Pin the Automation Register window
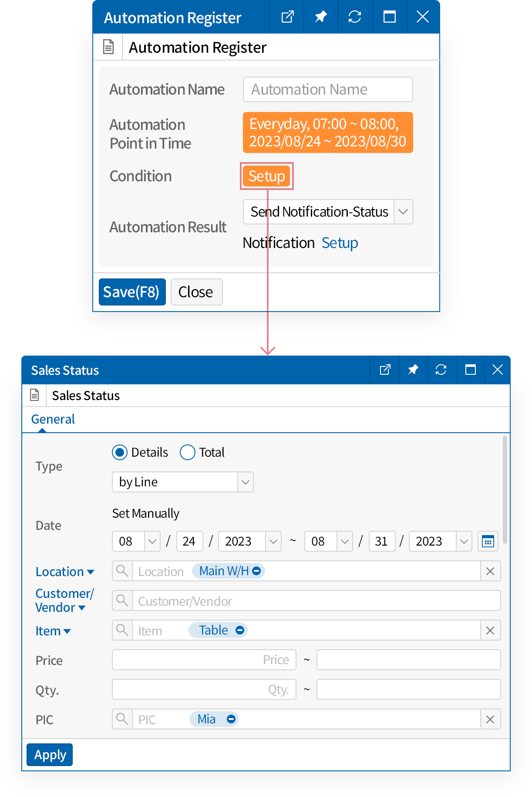532x797 pixels. pyautogui.click(x=321, y=17)
